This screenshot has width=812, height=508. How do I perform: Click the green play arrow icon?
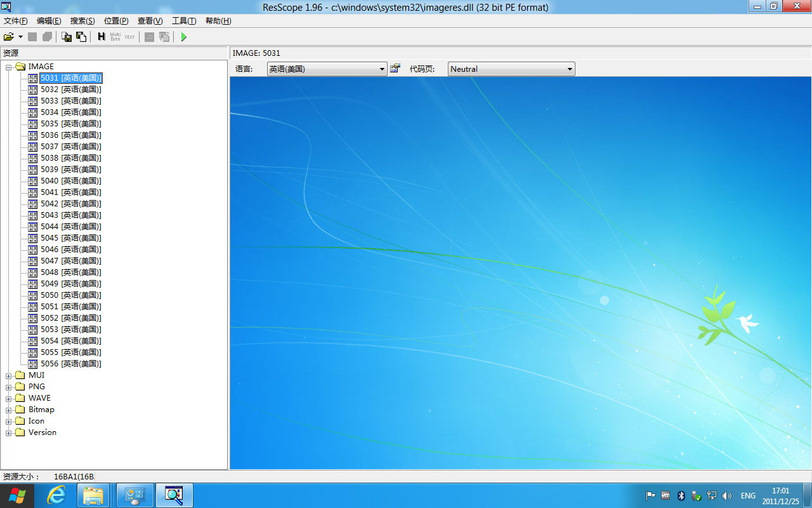(x=184, y=37)
